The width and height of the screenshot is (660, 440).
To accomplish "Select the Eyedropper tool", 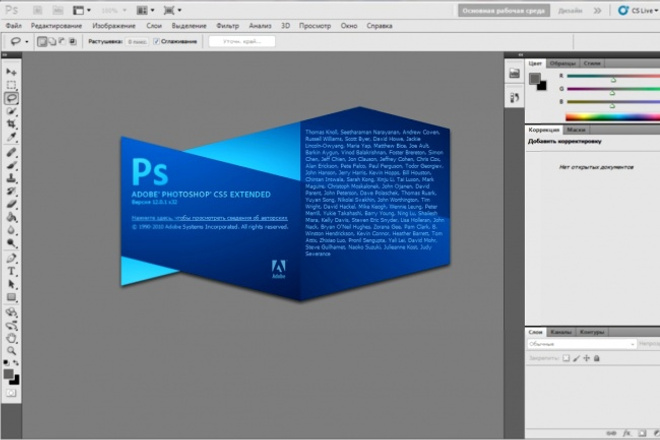I will pyautogui.click(x=11, y=137).
